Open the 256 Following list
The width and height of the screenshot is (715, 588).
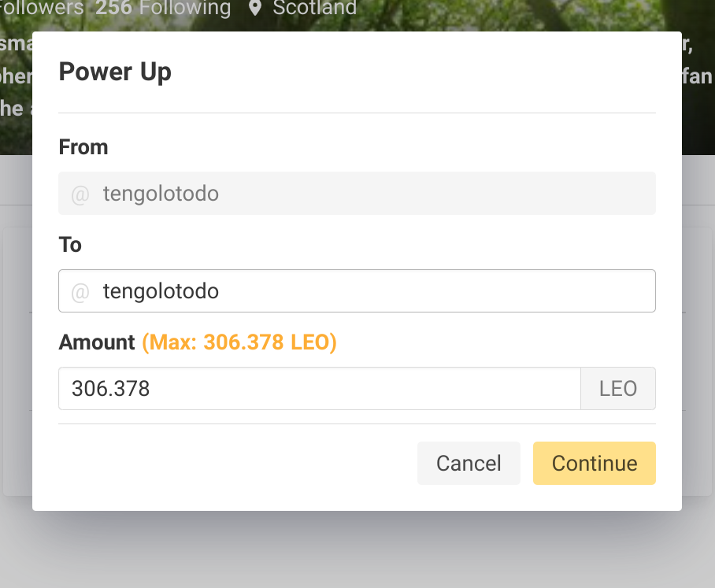(x=163, y=8)
